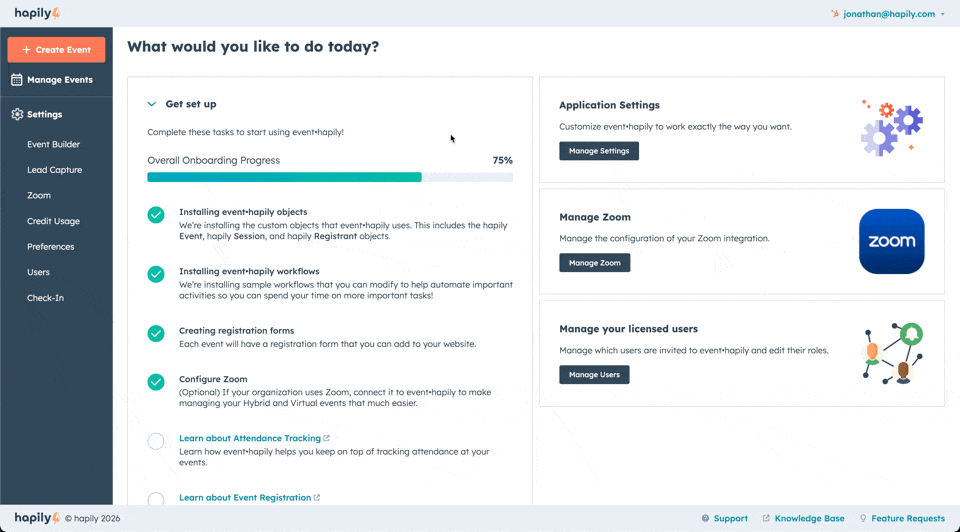Click the Installing event•hapily objects checkmark
Screen dimensions: 960x532
(156, 215)
